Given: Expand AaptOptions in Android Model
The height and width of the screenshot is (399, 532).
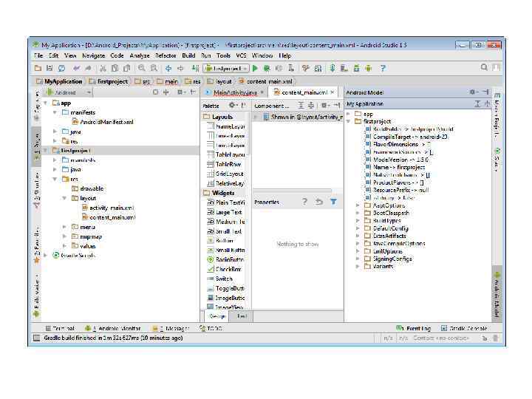Looking at the screenshot, I should click(x=358, y=205).
